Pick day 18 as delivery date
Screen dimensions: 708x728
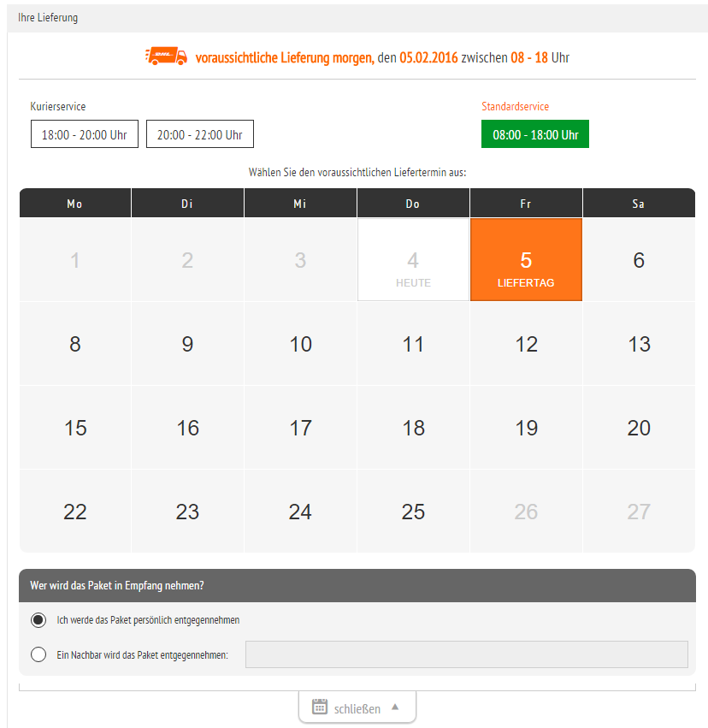[413, 428]
